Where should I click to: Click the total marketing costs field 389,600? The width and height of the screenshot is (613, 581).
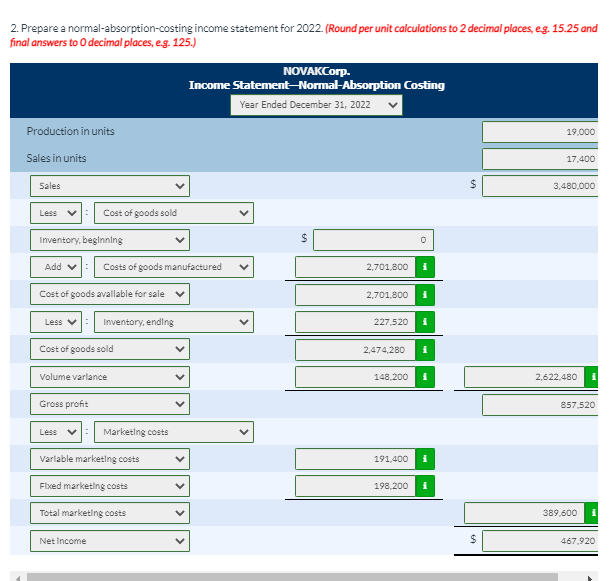click(524, 513)
